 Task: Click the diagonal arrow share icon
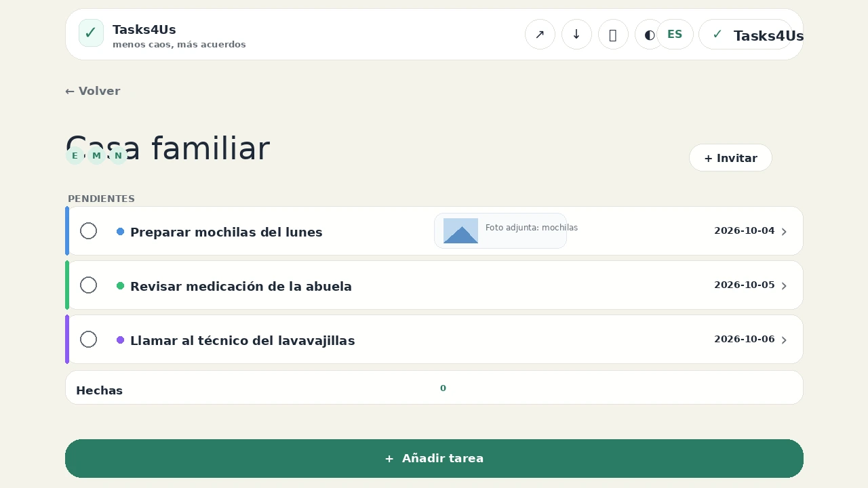(x=540, y=35)
